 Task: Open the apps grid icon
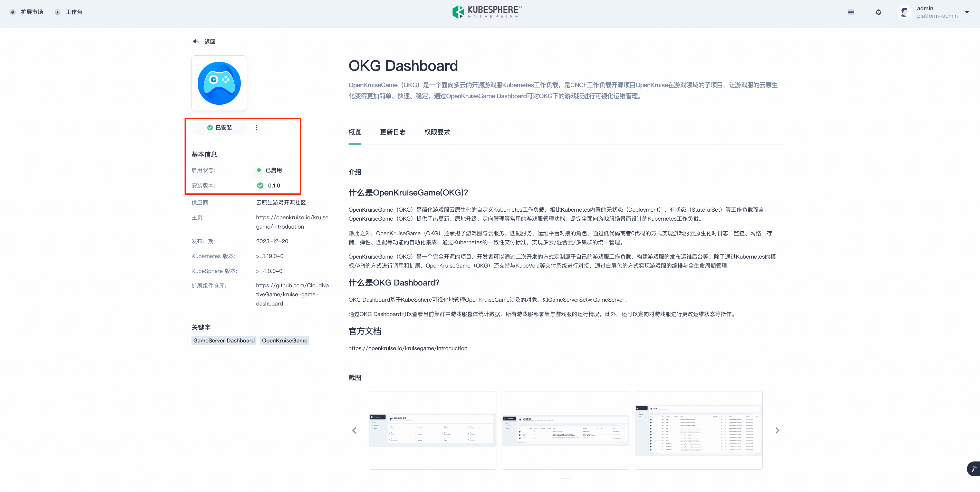click(851, 12)
